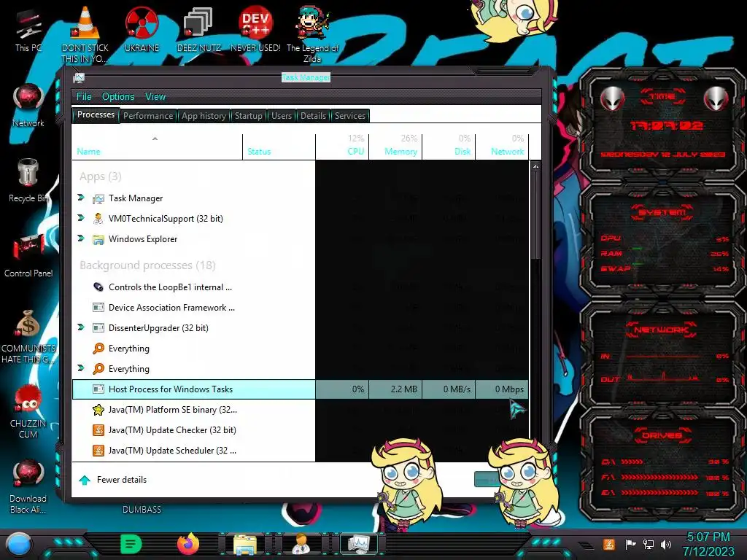Click the Apps (3) group header
This screenshot has width=747, height=560.
click(x=101, y=176)
